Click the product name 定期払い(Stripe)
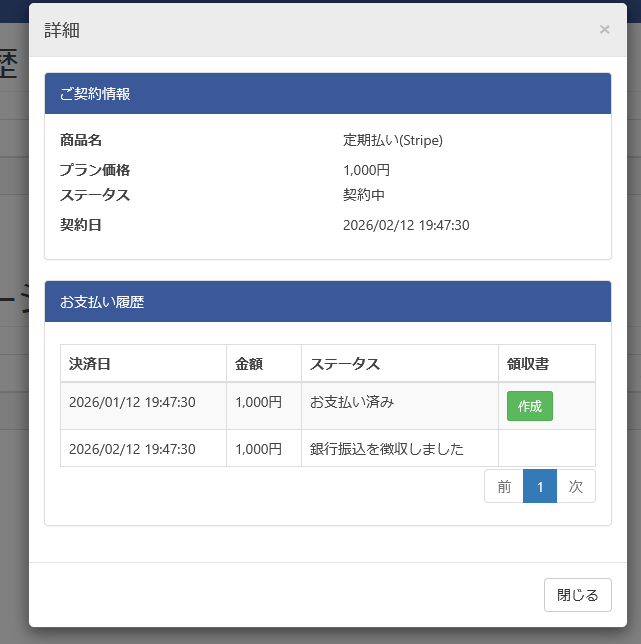 (x=393, y=140)
